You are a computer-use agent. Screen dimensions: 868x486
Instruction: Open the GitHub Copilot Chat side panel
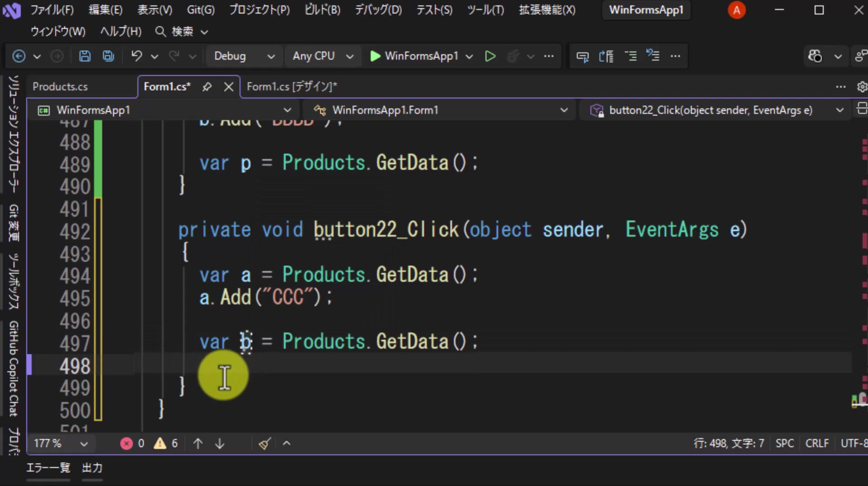[14, 369]
